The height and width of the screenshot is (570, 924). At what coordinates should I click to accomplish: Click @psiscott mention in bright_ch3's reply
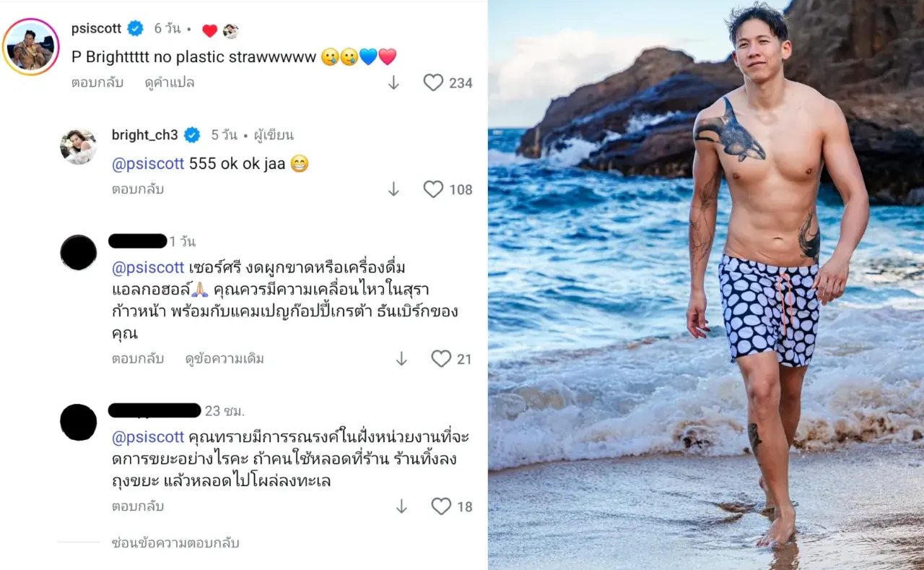(148, 164)
